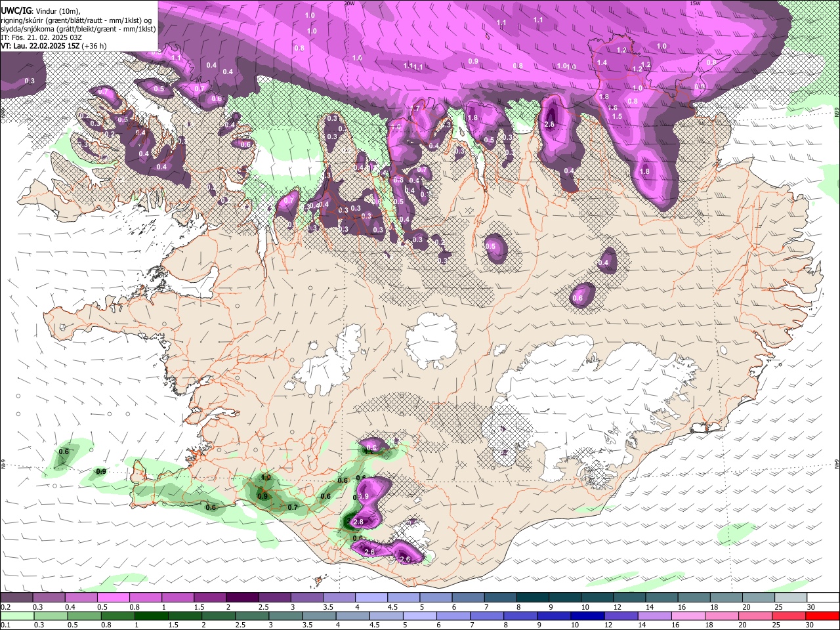The height and width of the screenshot is (630, 840).
Task: Click the white swatch after 30 in snow legend
Action: (823, 598)
